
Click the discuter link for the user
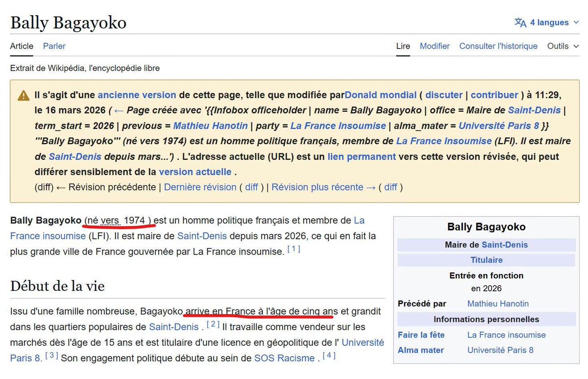click(444, 95)
